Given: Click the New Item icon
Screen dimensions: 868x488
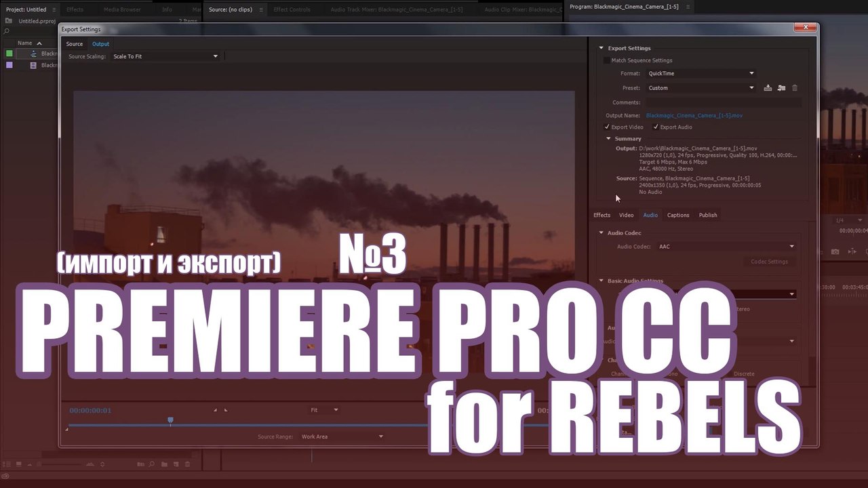Looking at the screenshot, I should pyautogui.click(x=175, y=464).
